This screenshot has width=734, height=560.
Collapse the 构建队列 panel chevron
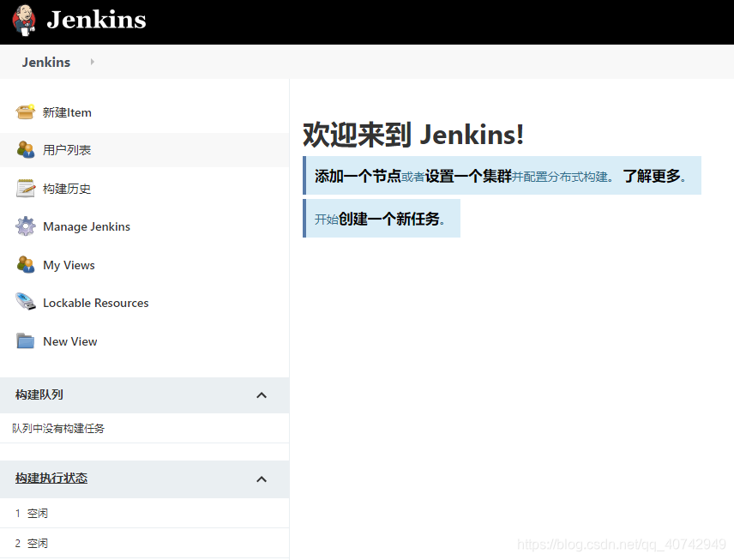click(262, 395)
